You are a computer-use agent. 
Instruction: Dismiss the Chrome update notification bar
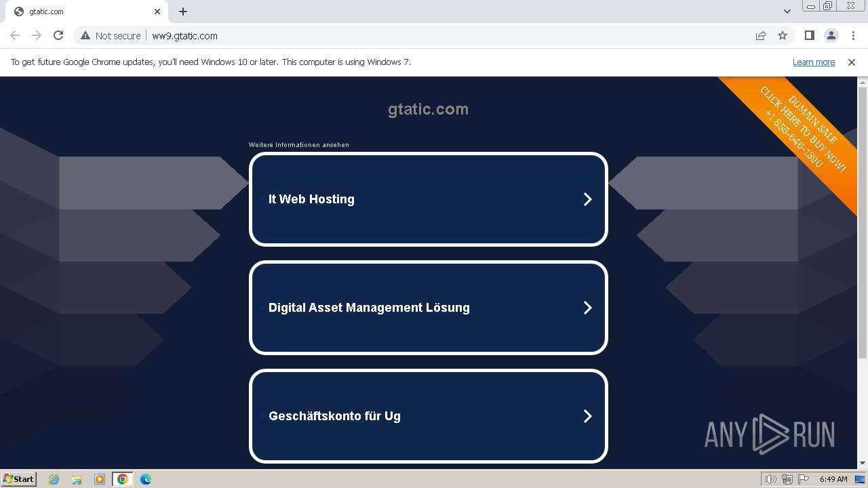[x=852, y=62]
